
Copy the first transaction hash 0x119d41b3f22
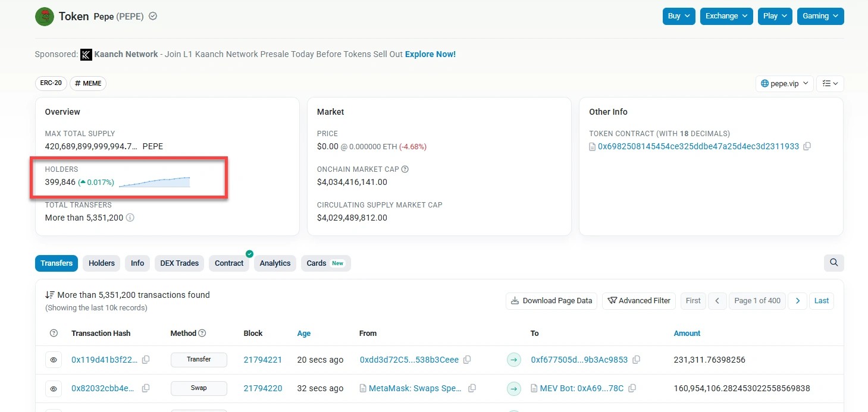pos(146,360)
